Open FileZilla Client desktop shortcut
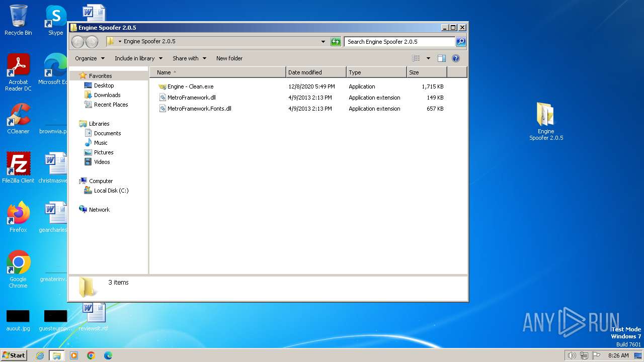This screenshot has height=362, width=644. (x=18, y=168)
